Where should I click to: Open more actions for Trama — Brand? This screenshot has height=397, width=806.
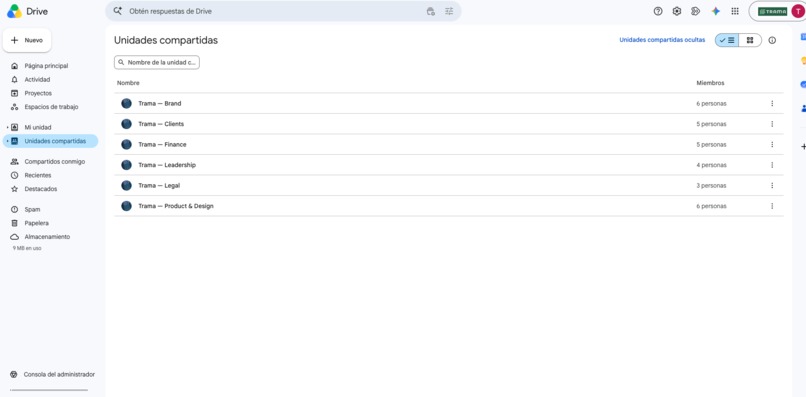coord(772,103)
